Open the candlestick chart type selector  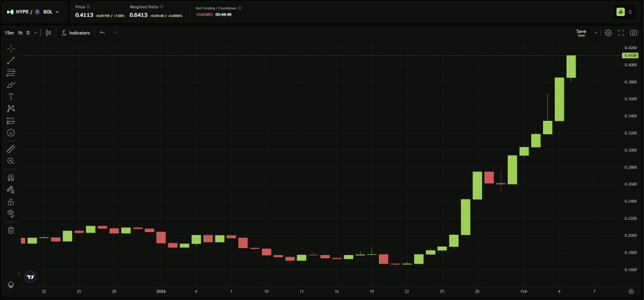[48, 33]
